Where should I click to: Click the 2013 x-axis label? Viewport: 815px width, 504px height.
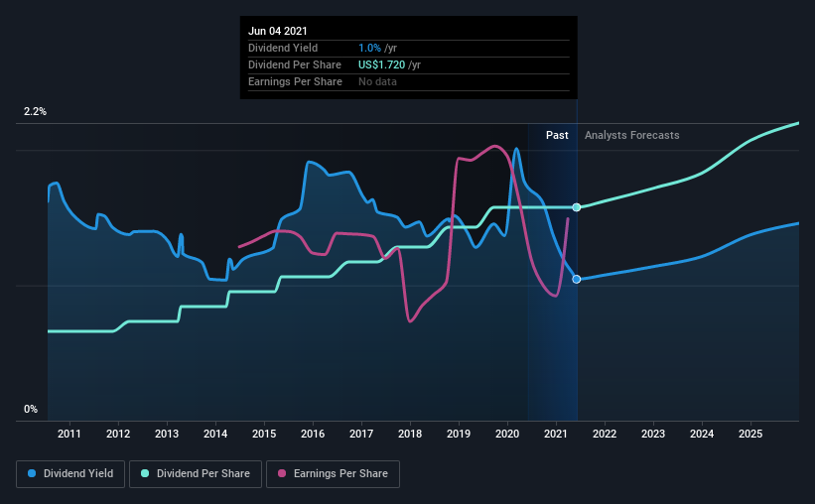point(167,434)
